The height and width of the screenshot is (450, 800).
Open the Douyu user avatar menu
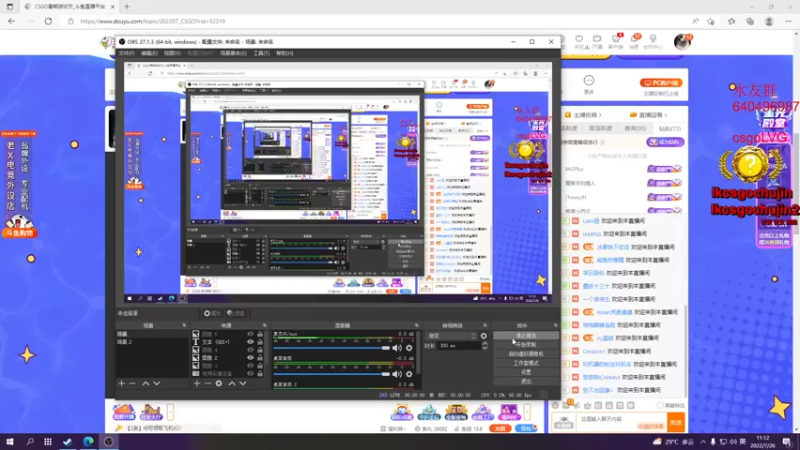pyautogui.click(x=682, y=41)
